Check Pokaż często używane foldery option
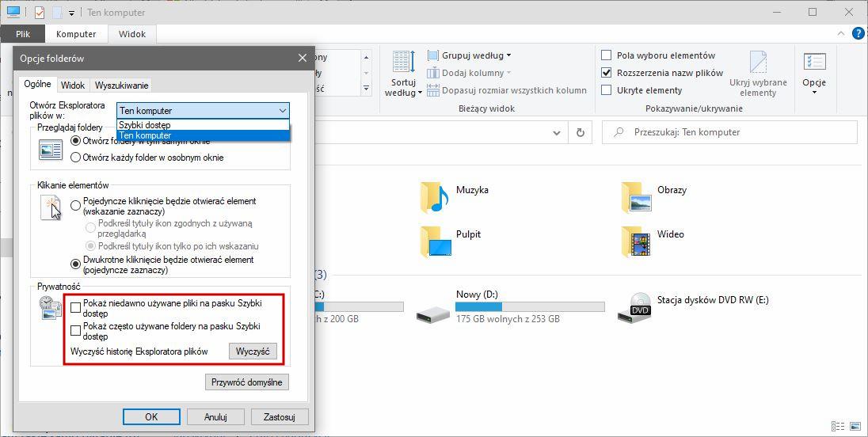The height and width of the screenshot is (437, 868). (76, 331)
